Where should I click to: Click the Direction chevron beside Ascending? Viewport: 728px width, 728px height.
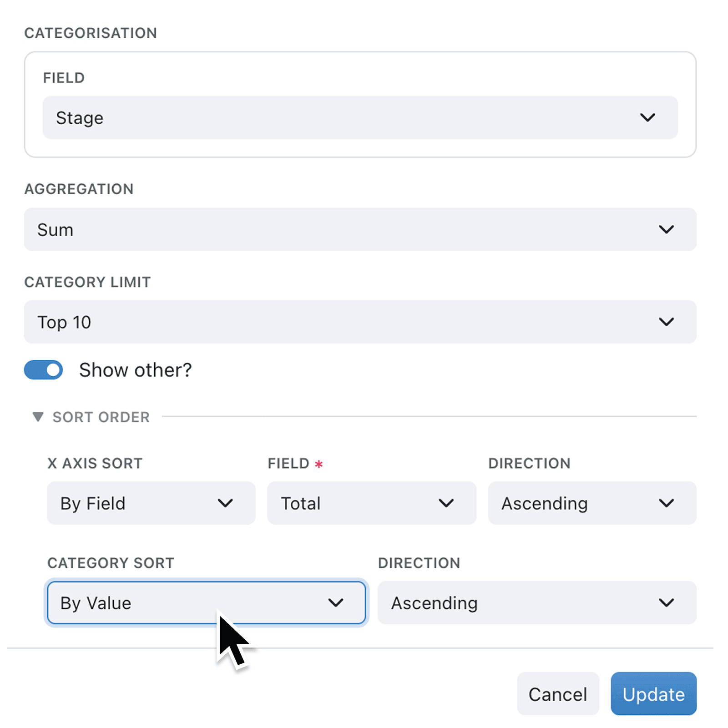coord(667,503)
